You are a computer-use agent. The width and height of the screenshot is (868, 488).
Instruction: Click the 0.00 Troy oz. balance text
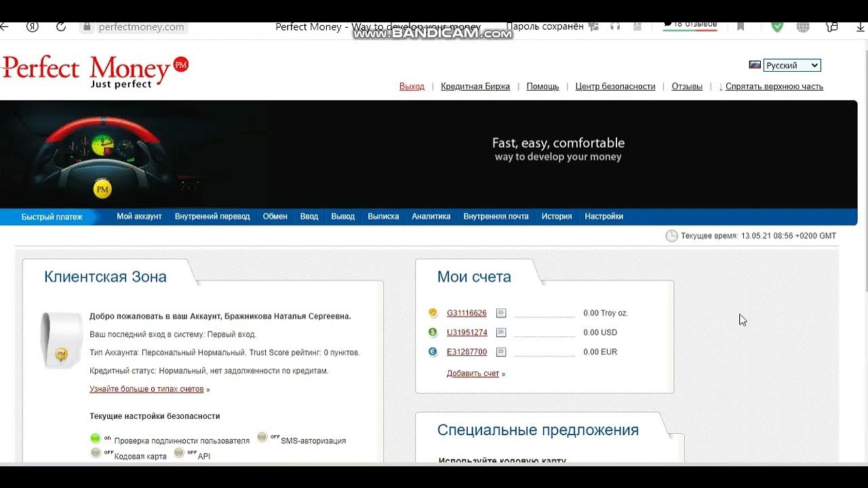[x=606, y=313]
